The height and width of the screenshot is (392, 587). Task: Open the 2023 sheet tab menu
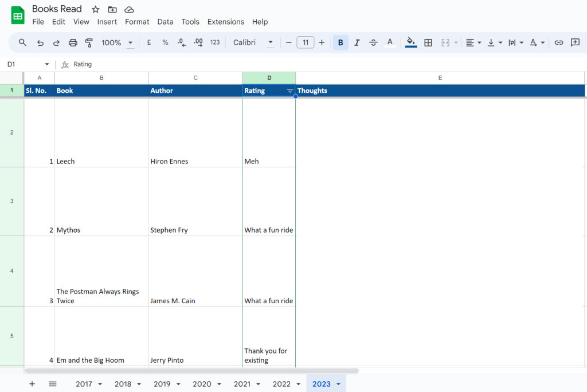point(338,384)
